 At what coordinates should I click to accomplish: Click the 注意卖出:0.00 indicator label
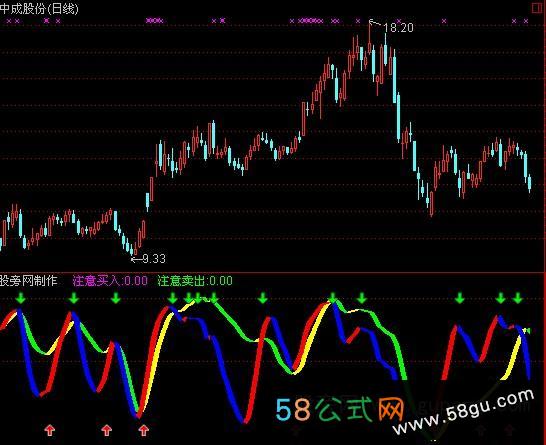pos(195,281)
